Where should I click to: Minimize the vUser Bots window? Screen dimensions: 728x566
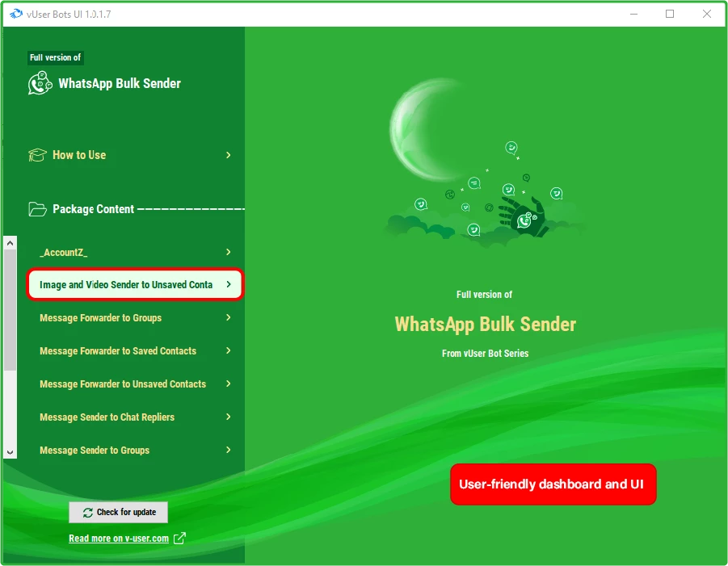[633, 14]
